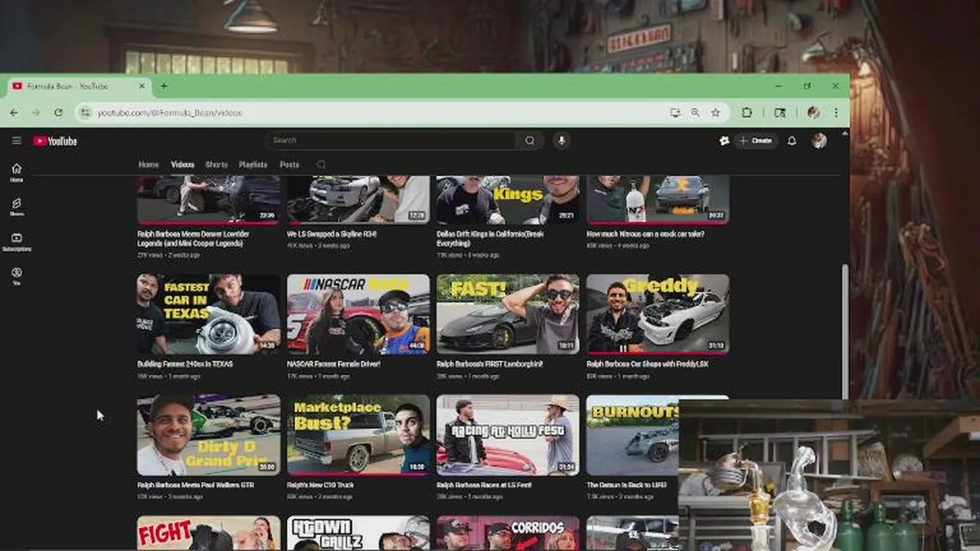Open thumbnail of Denver Lowrider Legends video
The image size is (980, 551).
(208, 199)
